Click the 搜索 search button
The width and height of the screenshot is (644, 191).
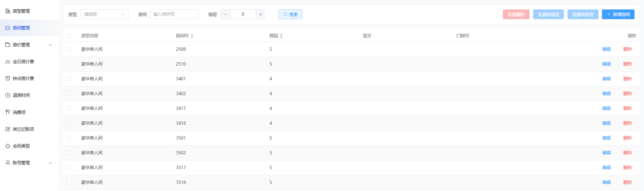290,14
